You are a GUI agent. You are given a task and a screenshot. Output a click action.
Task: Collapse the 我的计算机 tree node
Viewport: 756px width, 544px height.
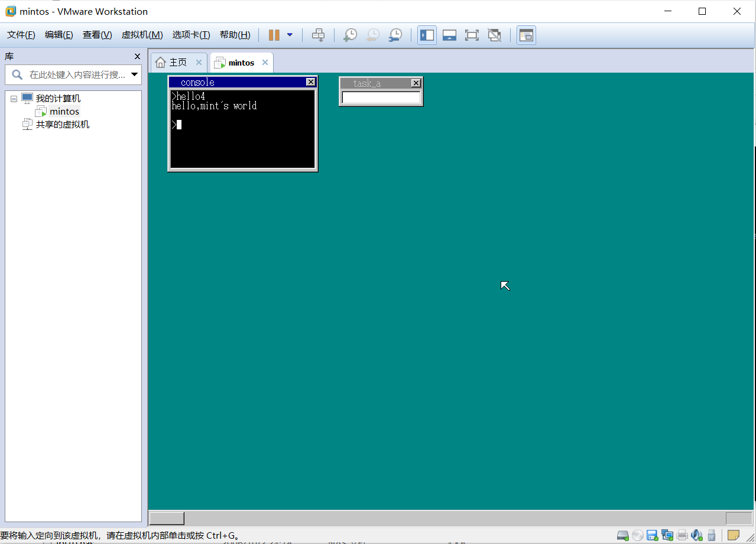(x=14, y=99)
